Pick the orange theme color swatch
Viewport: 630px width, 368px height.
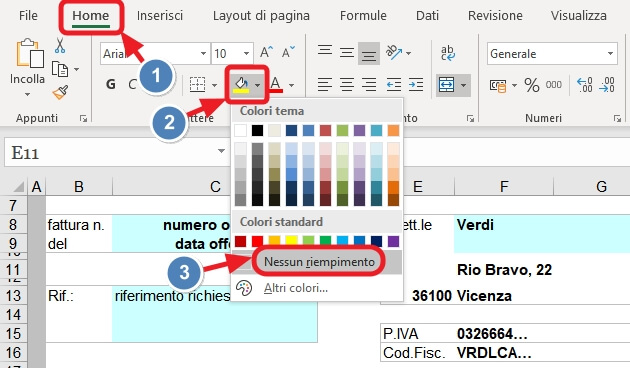[x=393, y=130]
